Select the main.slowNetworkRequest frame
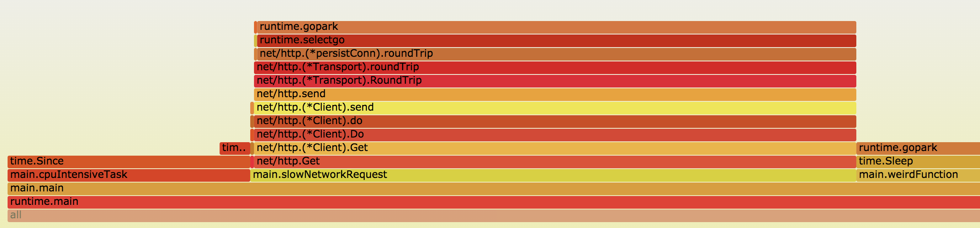The width and height of the screenshot is (980, 228). 553,175
